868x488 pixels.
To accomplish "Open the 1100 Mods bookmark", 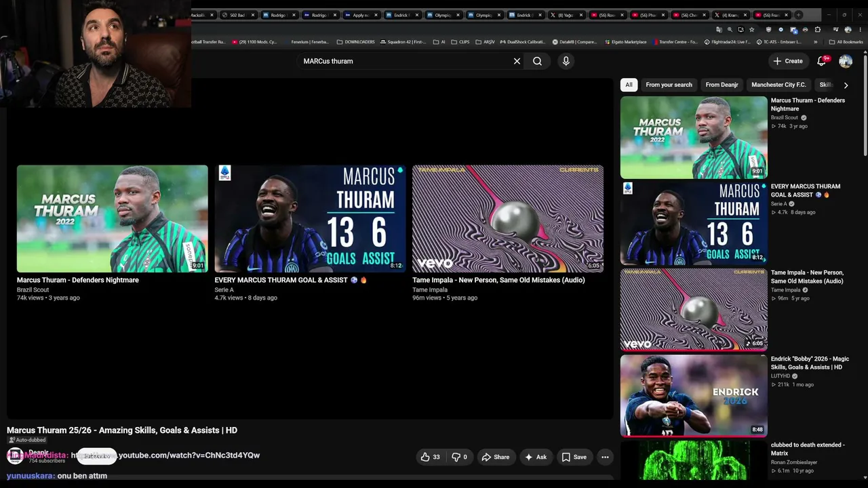I will 255,42.
